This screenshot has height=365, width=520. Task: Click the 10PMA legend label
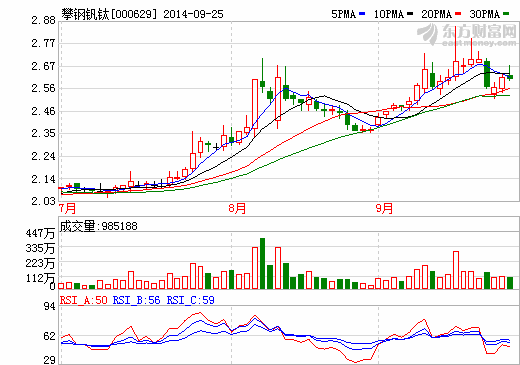(389, 14)
